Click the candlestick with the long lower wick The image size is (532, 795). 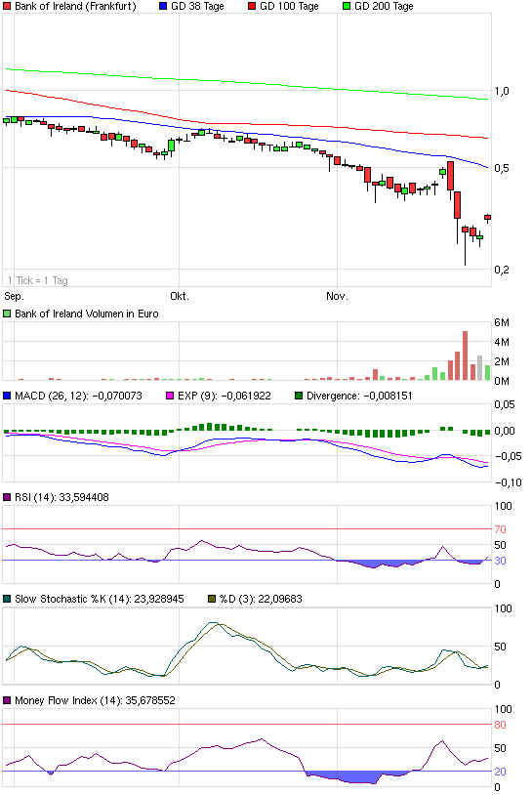click(465, 246)
